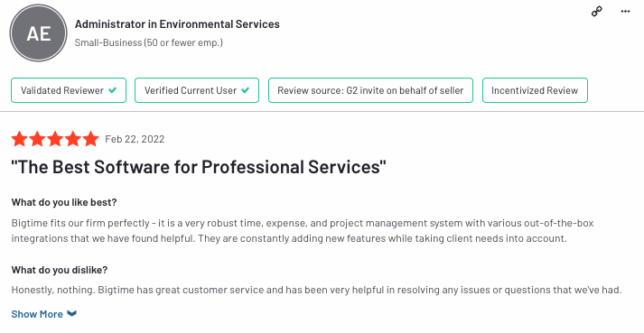Click the Small-Business company size text
644x333 pixels.
pos(149,42)
